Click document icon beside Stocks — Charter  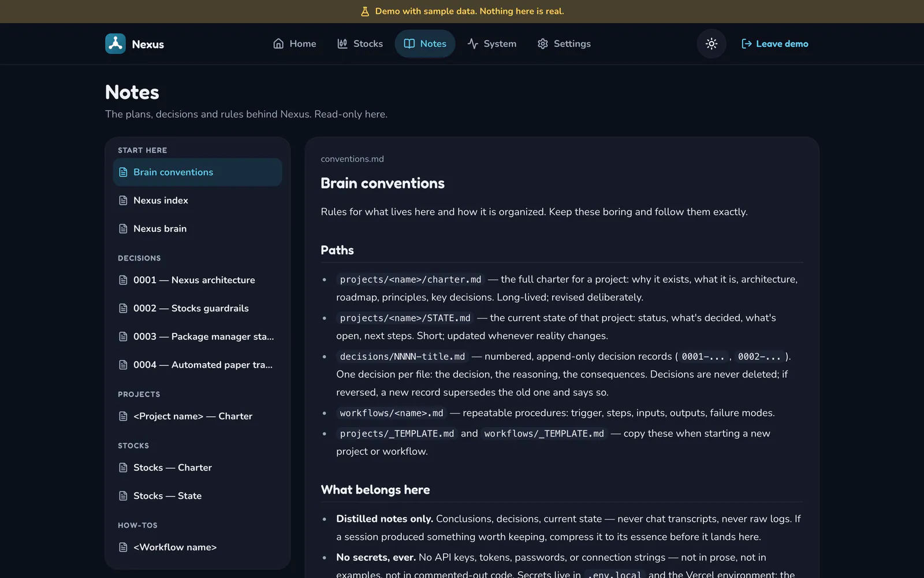[x=123, y=468]
